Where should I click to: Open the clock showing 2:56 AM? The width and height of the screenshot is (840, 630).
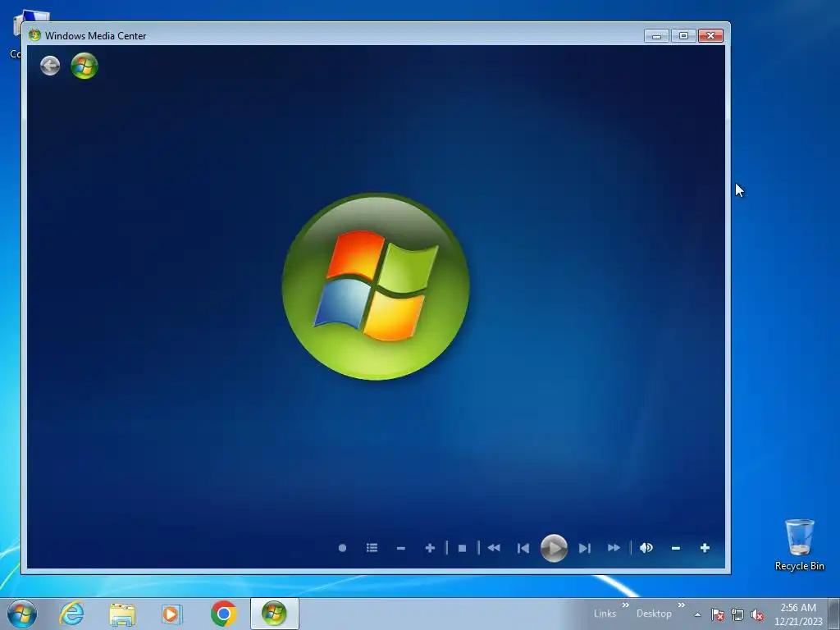(798, 614)
